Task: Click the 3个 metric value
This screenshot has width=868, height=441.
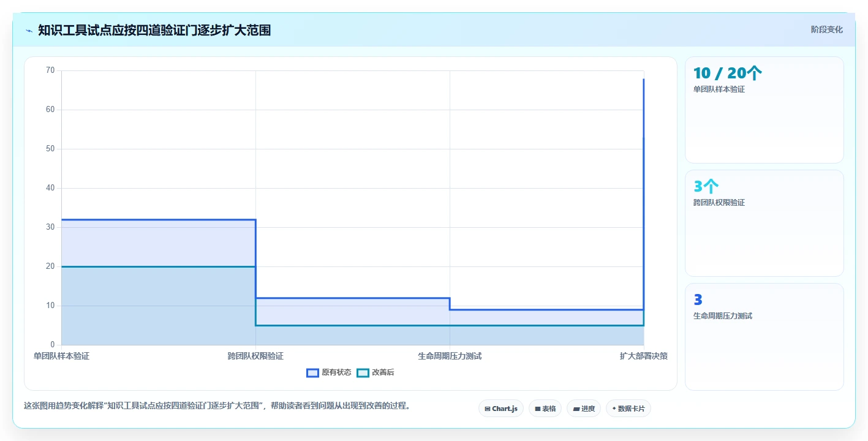Action: [706, 187]
